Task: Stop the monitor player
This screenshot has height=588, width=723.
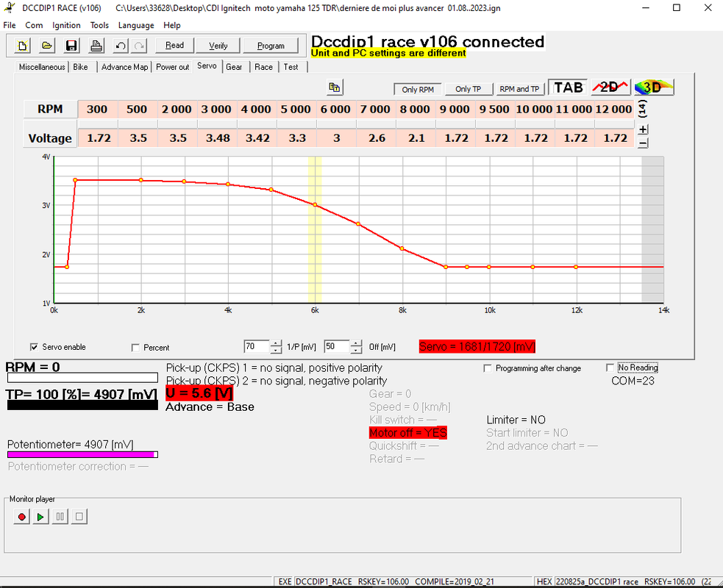Action: pyautogui.click(x=79, y=517)
